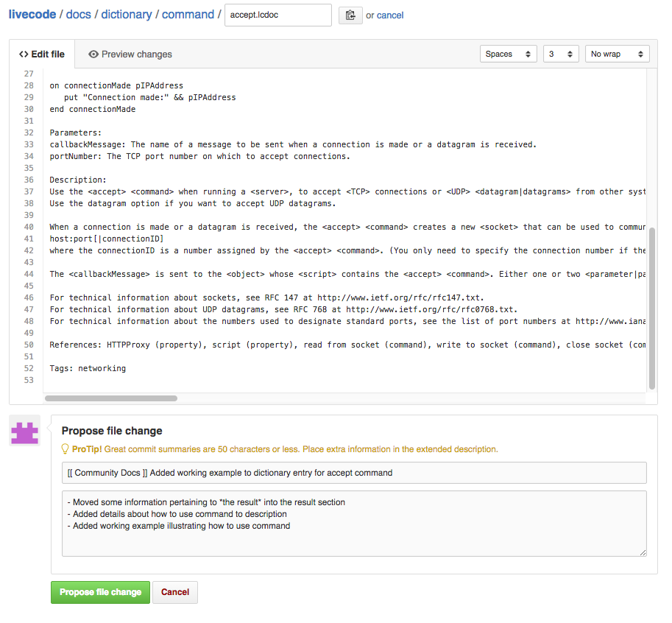Click the editor vertical scrollbar

pos(651,308)
